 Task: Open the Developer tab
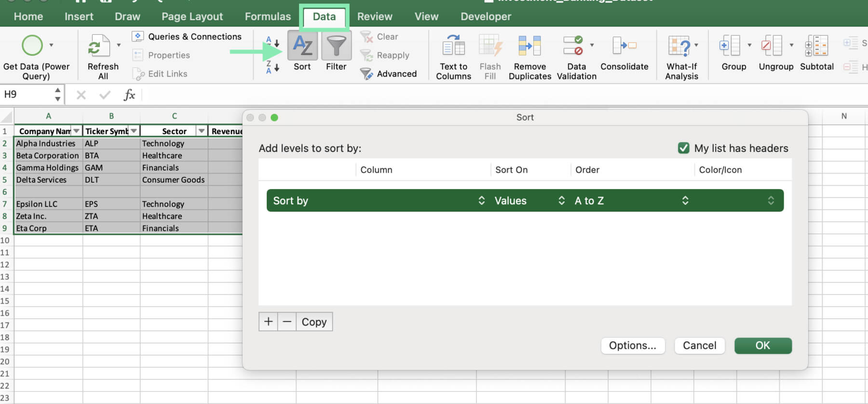point(486,16)
